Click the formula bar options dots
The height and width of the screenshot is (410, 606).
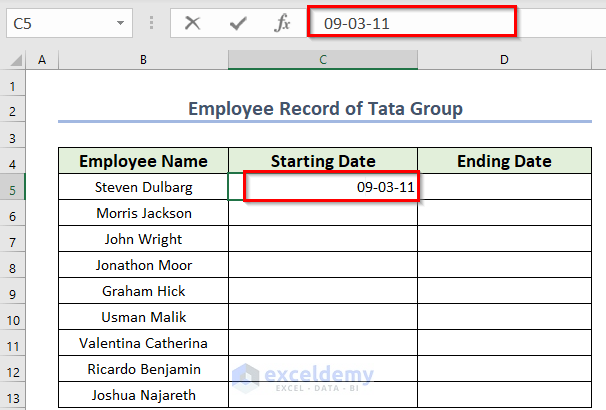(x=151, y=22)
